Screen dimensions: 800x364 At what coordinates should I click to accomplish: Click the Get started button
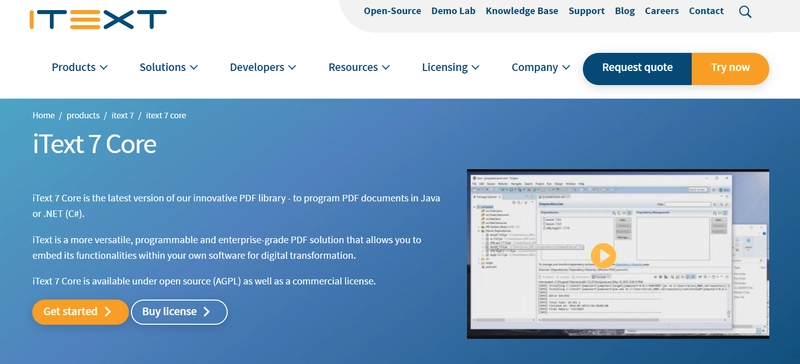(x=80, y=312)
